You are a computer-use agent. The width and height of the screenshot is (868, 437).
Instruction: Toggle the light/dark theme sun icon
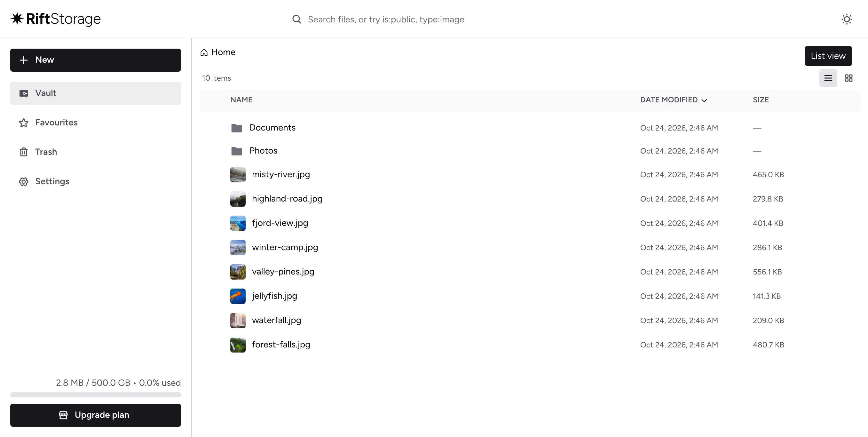847,19
